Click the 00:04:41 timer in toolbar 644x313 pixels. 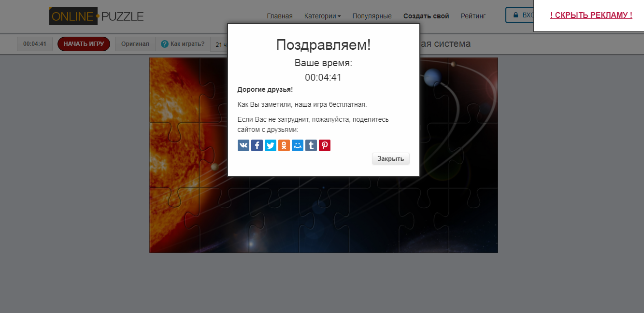35,44
